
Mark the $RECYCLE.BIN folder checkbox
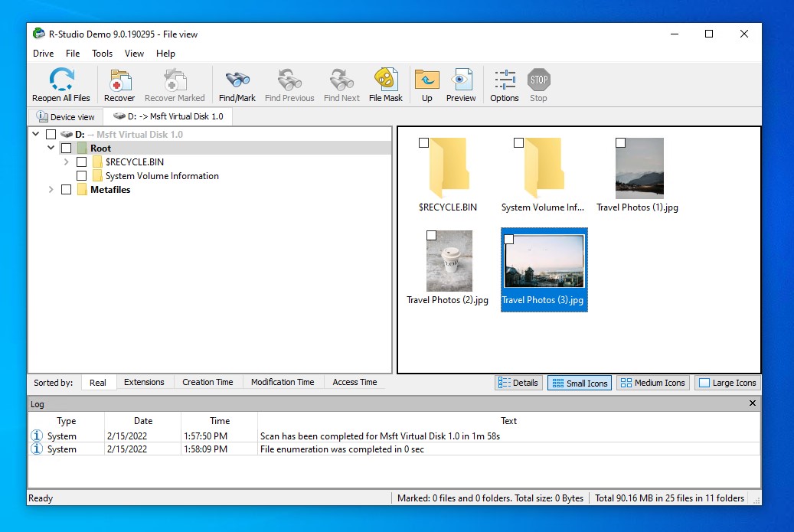coord(82,162)
